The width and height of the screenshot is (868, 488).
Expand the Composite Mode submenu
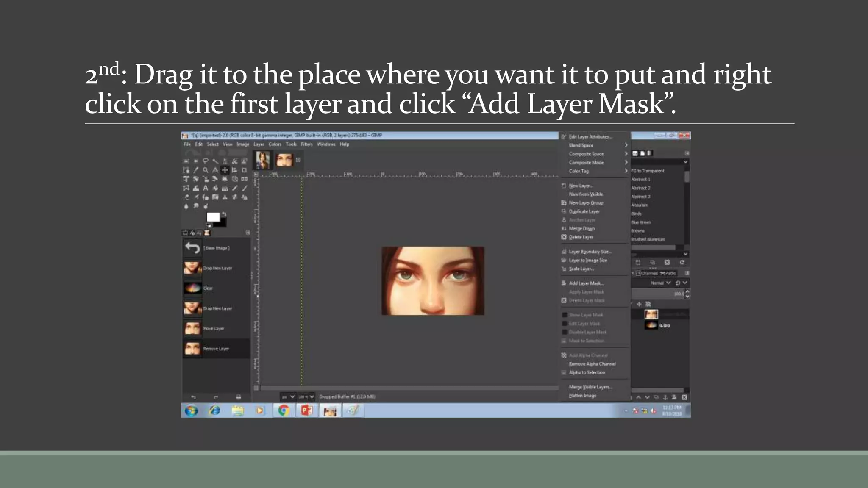[595, 163]
